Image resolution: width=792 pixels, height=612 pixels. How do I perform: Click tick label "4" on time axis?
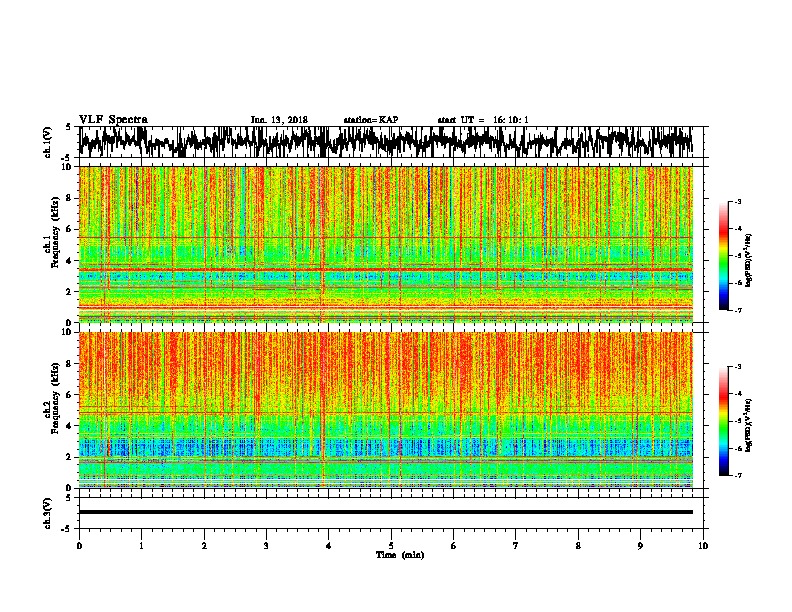point(329,546)
